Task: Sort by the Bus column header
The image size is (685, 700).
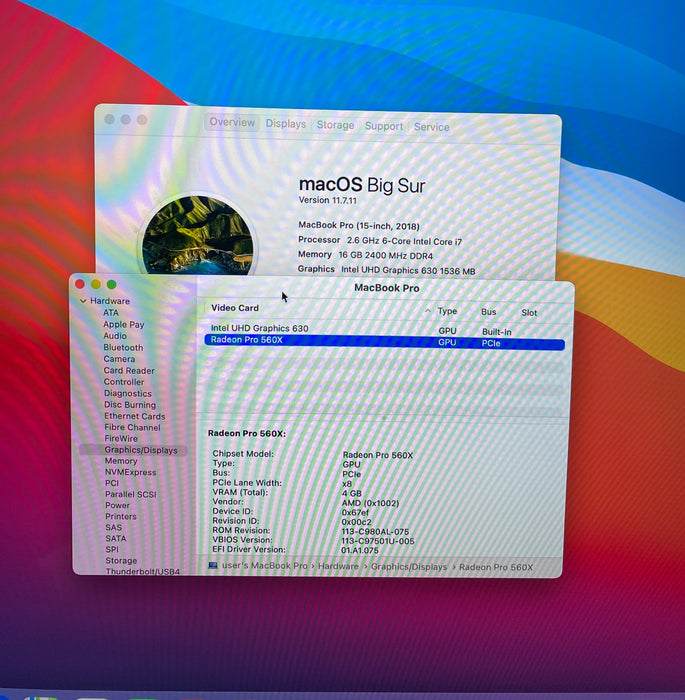Action: 489,312
